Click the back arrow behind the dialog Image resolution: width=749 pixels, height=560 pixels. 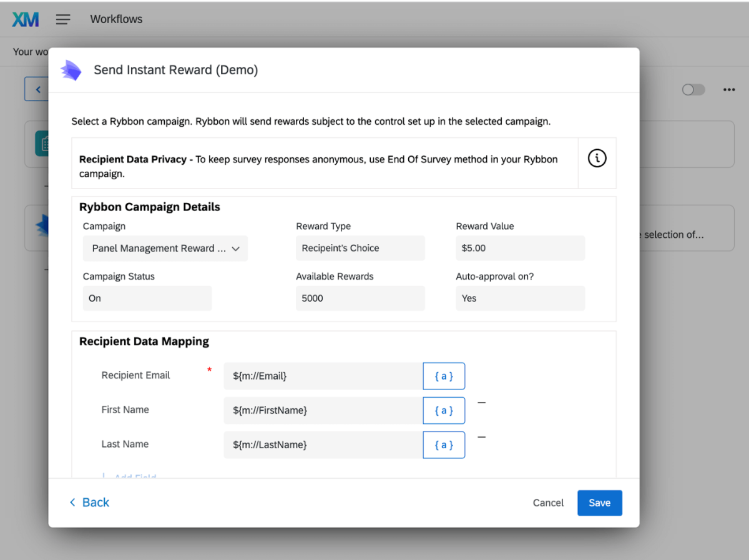37,89
